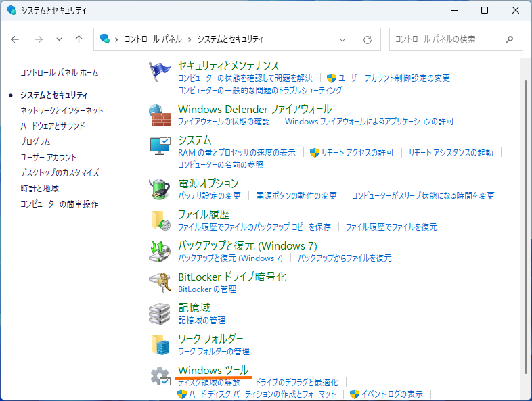The width and height of the screenshot is (532, 401).
Task: Click the BitLocker padlock drive icon
Action: coord(160,283)
